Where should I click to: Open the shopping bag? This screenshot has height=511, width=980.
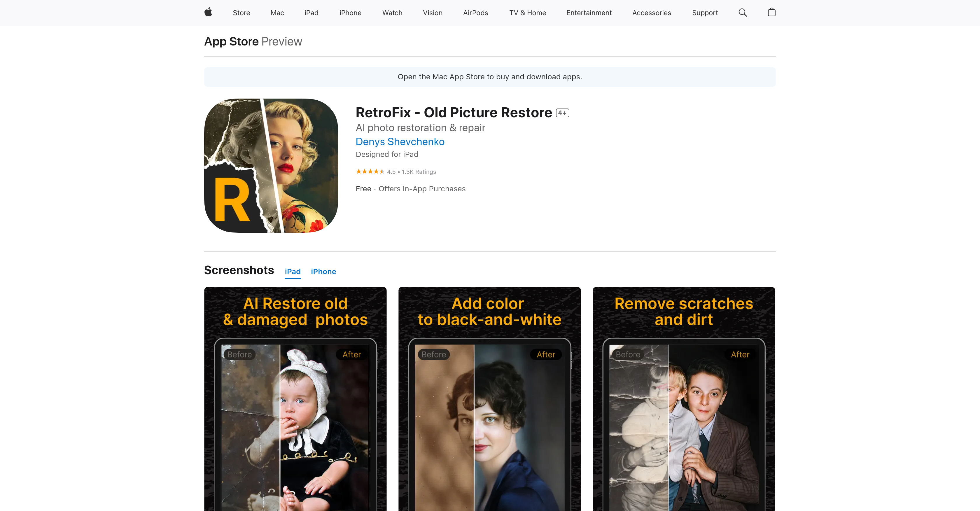tap(771, 13)
